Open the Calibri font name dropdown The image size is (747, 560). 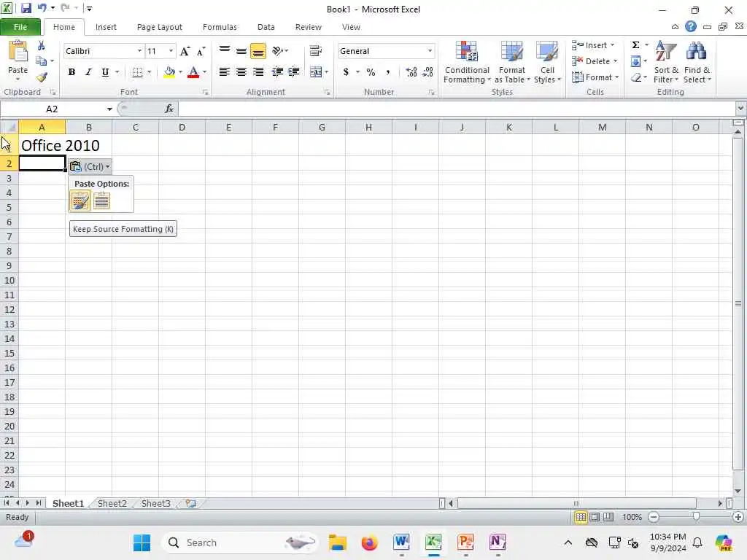click(x=139, y=51)
